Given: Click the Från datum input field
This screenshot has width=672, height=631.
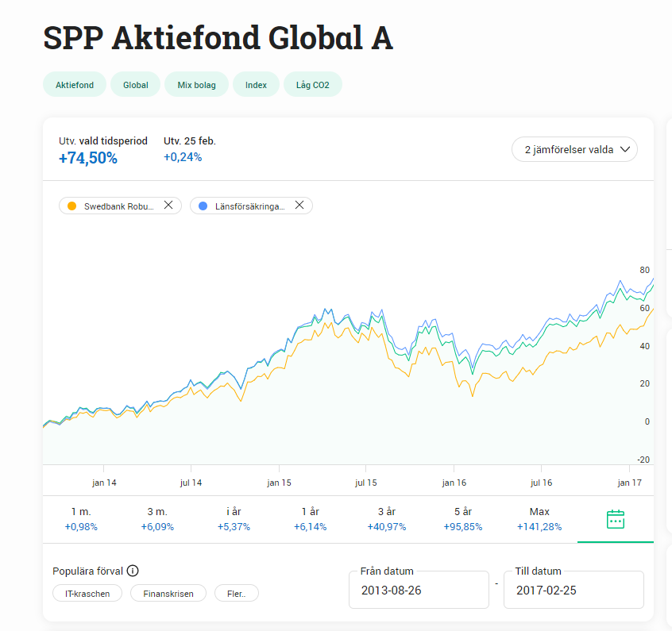Looking at the screenshot, I should pyautogui.click(x=419, y=590).
